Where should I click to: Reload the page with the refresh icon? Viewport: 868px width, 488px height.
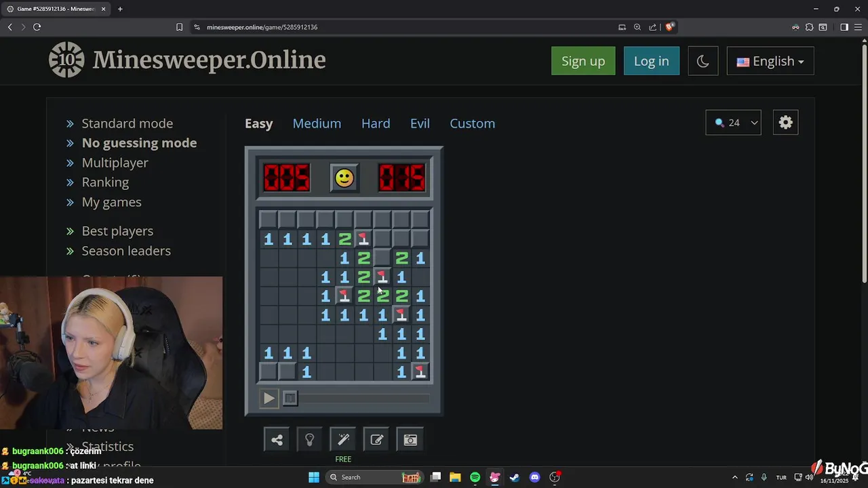pos(37,27)
